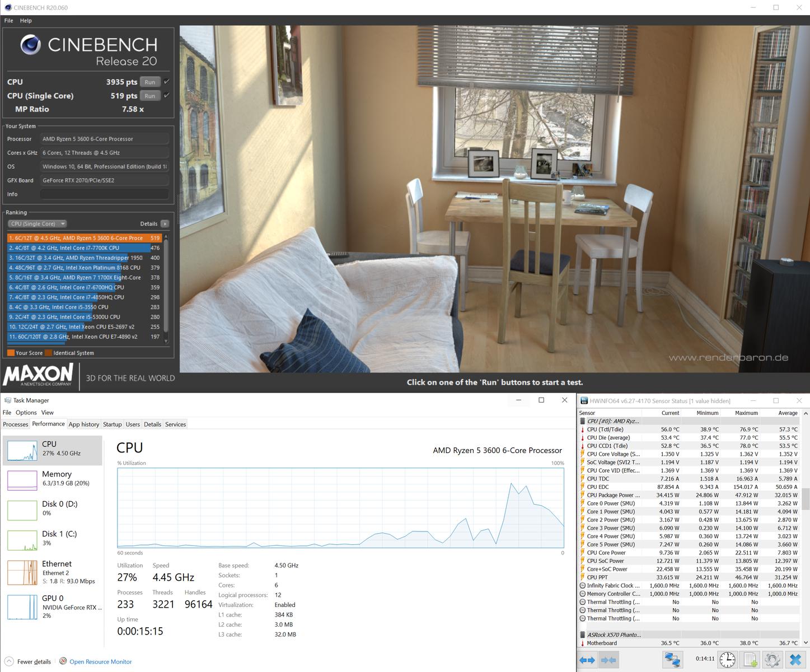Click the Your Score orange color swatch
The image size is (810, 672).
coord(11,353)
